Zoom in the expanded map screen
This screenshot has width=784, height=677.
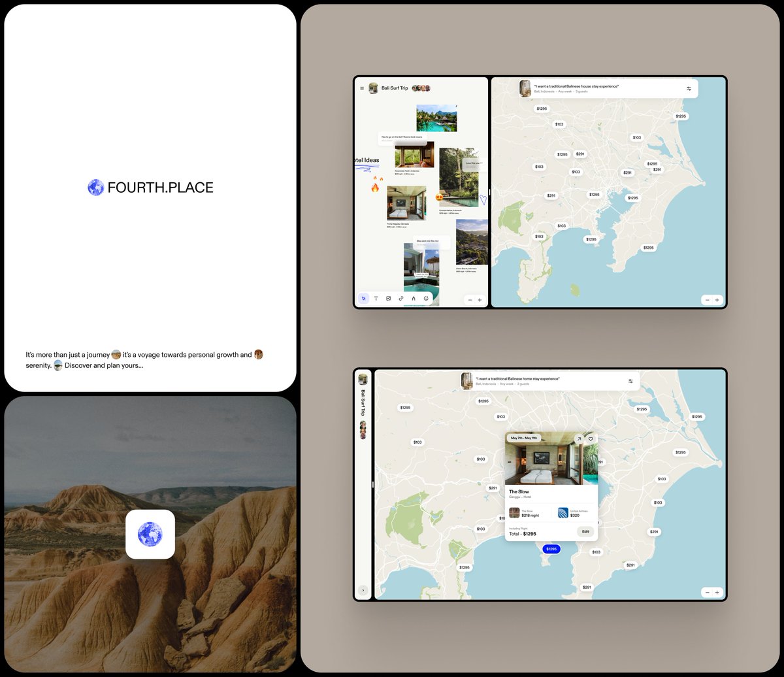pyautogui.click(x=717, y=592)
